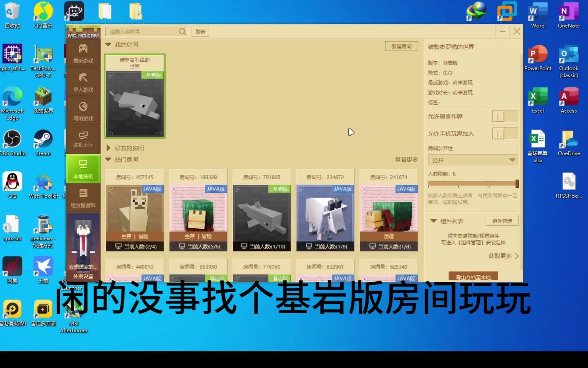588x368 pixels.
Task: Open the Word desktop shortcut
Action: (538, 15)
